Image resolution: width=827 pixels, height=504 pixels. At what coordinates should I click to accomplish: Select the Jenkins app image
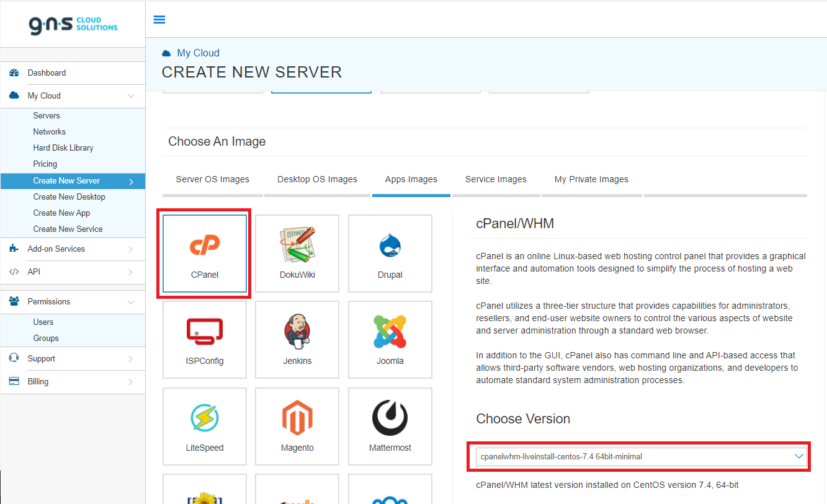[x=297, y=340]
